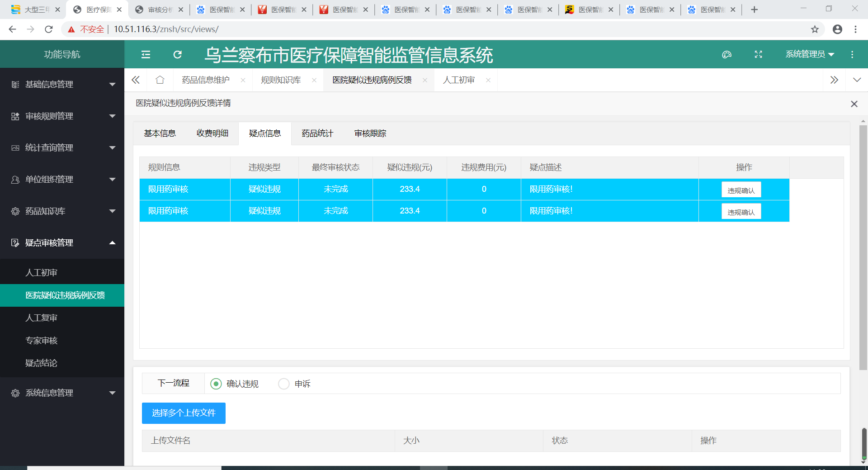Screen dimensions: 868x470
Task: Click the 基础信息管理 sidebar icon
Action: coord(15,85)
